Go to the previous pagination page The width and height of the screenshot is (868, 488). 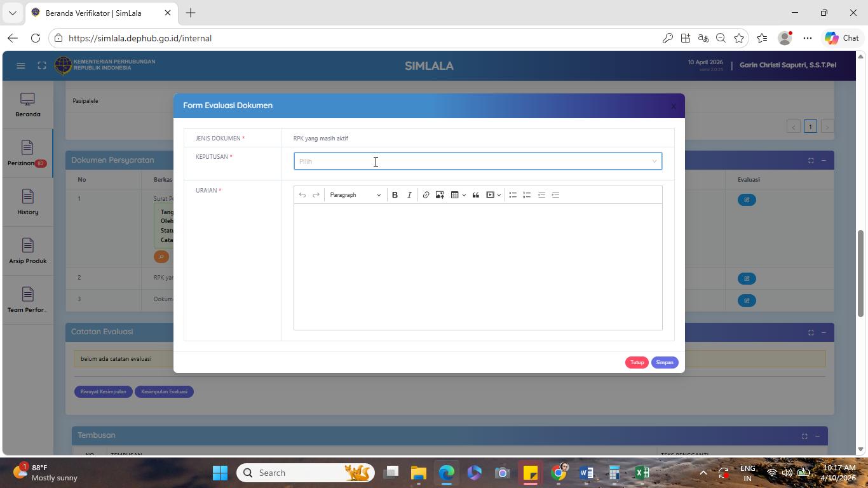[x=794, y=126]
